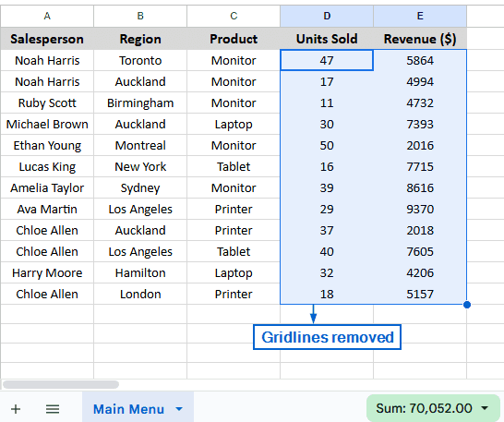504x422 pixels.
Task: Click the Gridlines removed callout box
Action: (x=327, y=337)
